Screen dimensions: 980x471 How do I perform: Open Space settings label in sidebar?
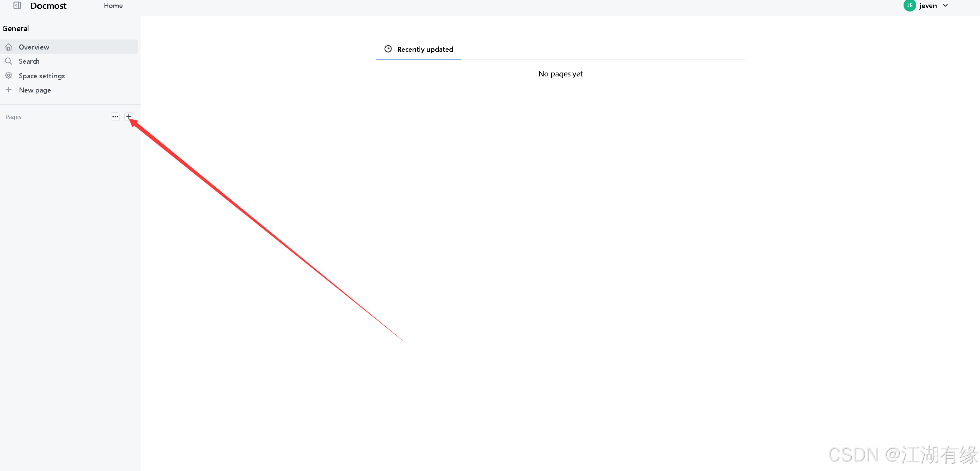(42, 76)
